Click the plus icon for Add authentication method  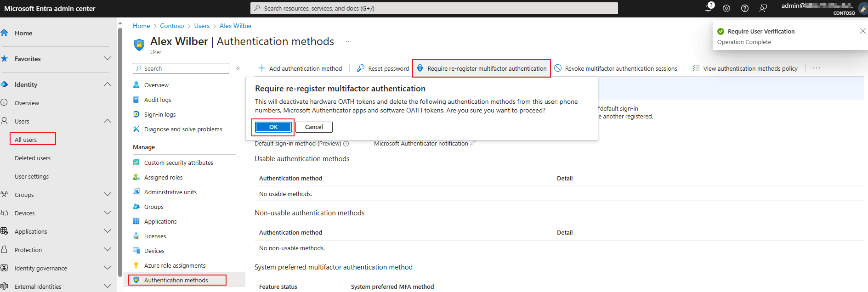coord(262,68)
